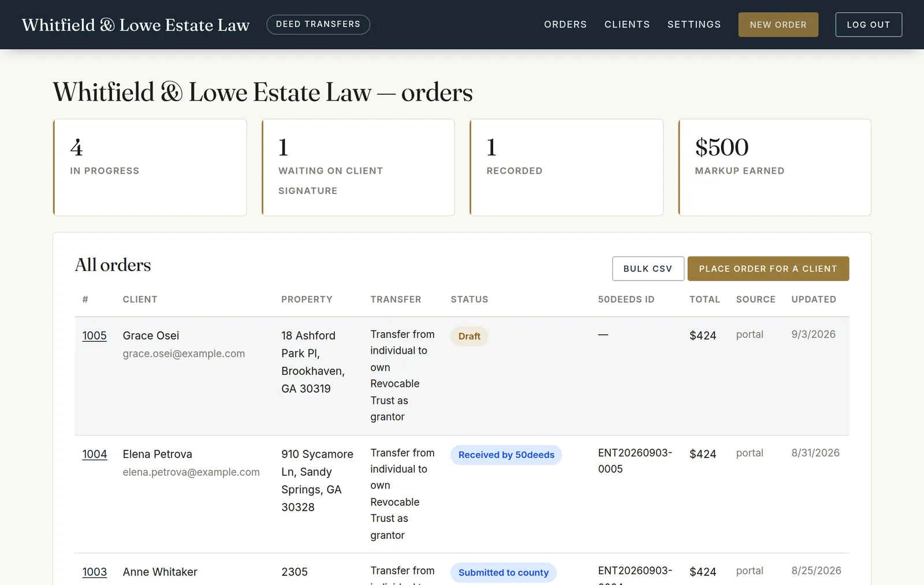Click the $424 total for order 1005
Viewport: 924px width, 585px height.
click(703, 336)
